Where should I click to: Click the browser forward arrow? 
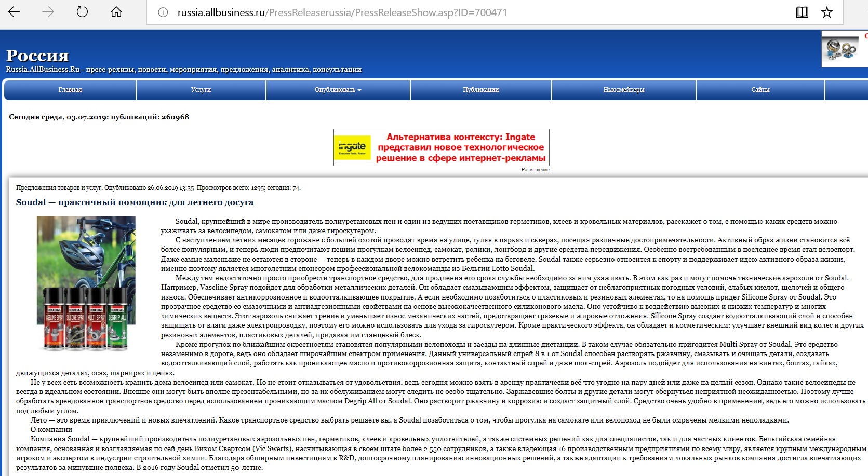[x=48, y=12]
